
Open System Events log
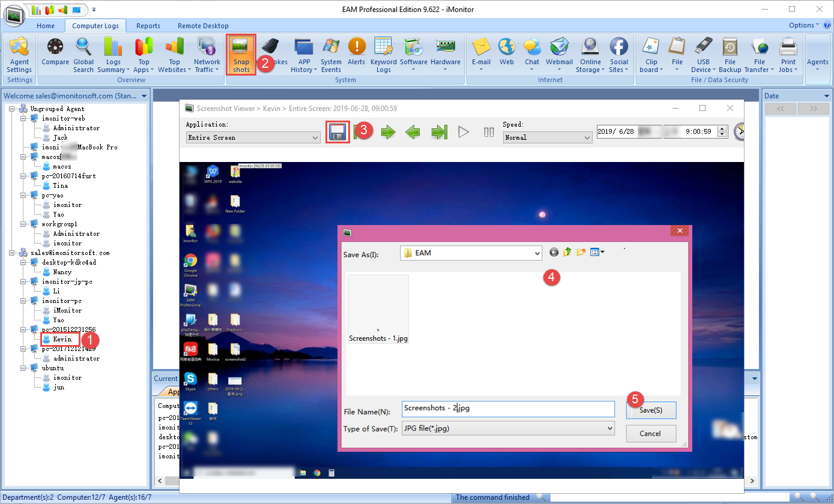point(331,55)
